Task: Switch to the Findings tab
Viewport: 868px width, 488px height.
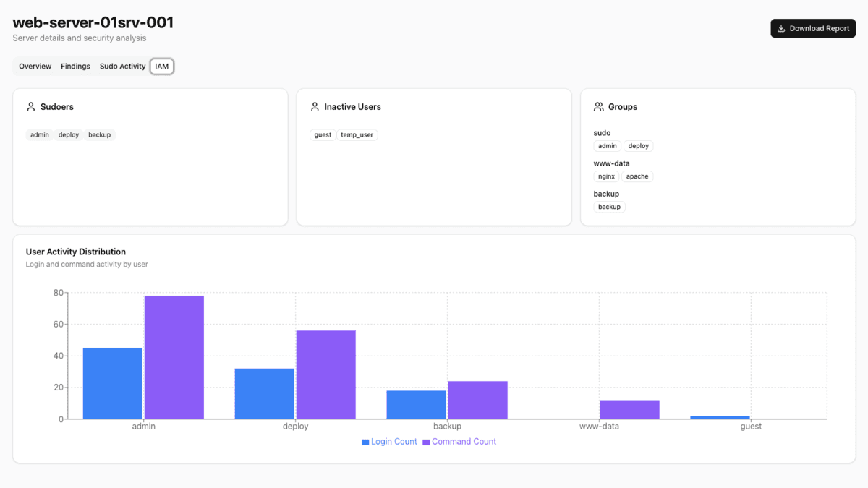Action: tap(75, 66)
